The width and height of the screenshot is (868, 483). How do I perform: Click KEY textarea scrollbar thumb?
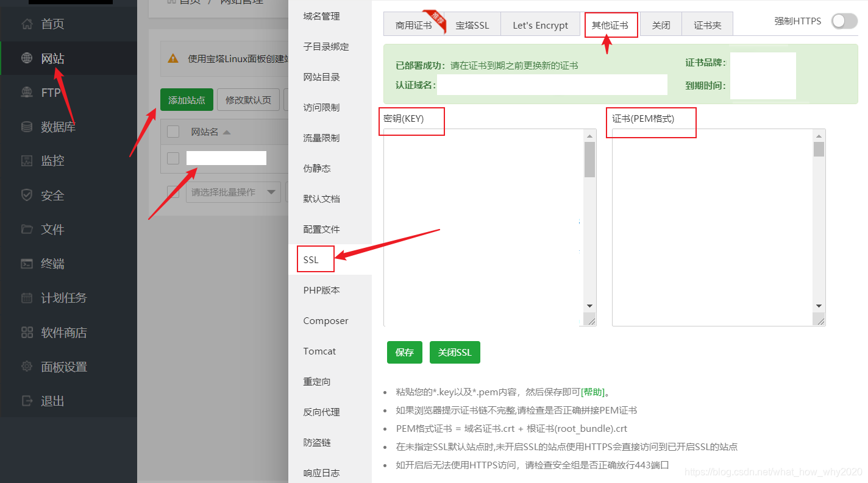pyautogui.click(x=589, y=159)
